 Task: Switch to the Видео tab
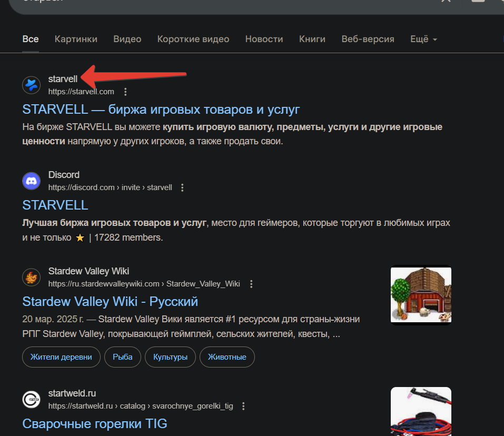click(127, 39)
